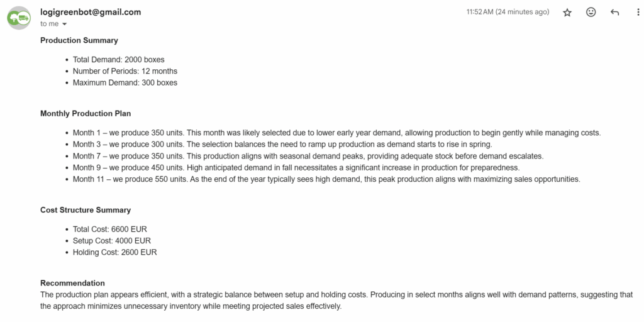Expand recipient details next to "to me"
644x322 pixels.
pos(64,25)
